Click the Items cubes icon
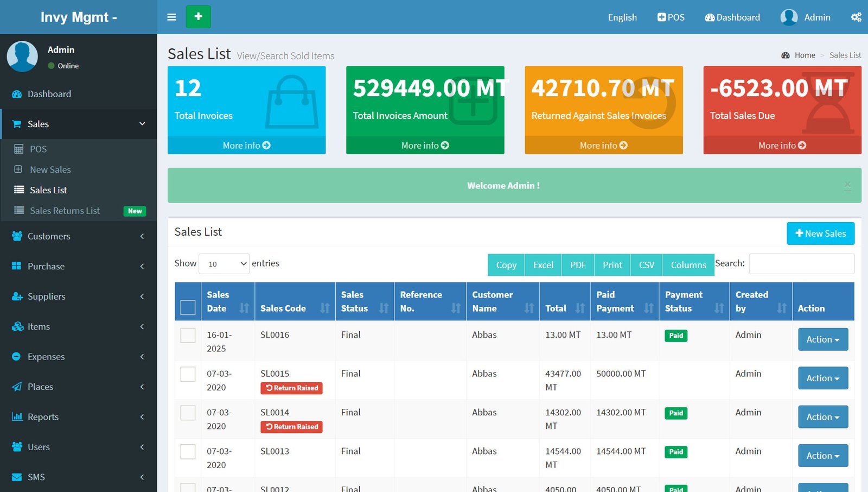The image size is (868, 492). click(17, 326)
